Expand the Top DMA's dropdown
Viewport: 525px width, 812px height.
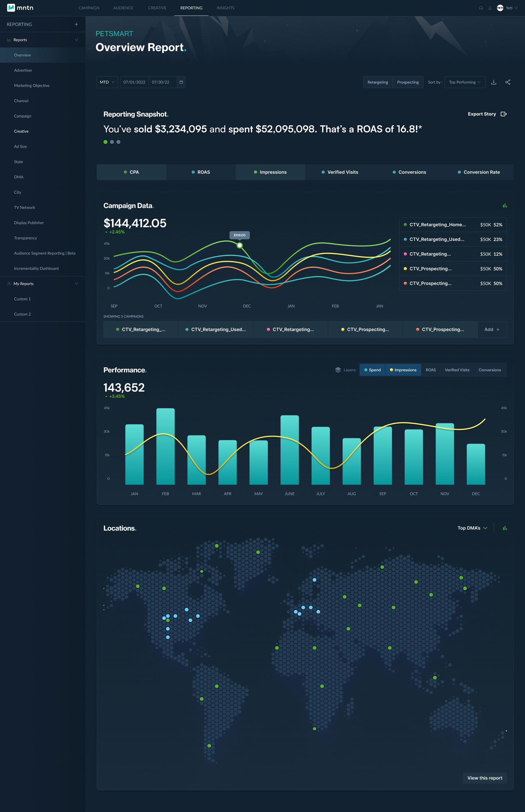point(472,528)
